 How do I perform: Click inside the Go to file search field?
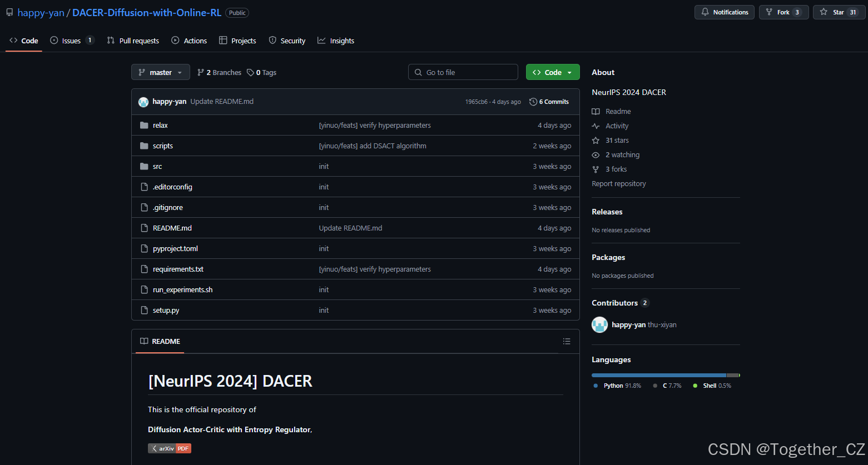pyautogui.click(x=463, y=72)
